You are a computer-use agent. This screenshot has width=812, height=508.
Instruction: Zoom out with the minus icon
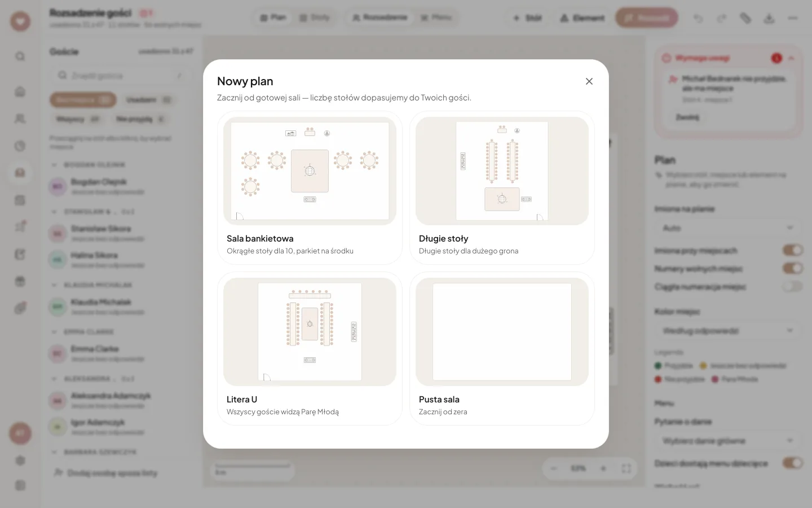click(554, 468)
